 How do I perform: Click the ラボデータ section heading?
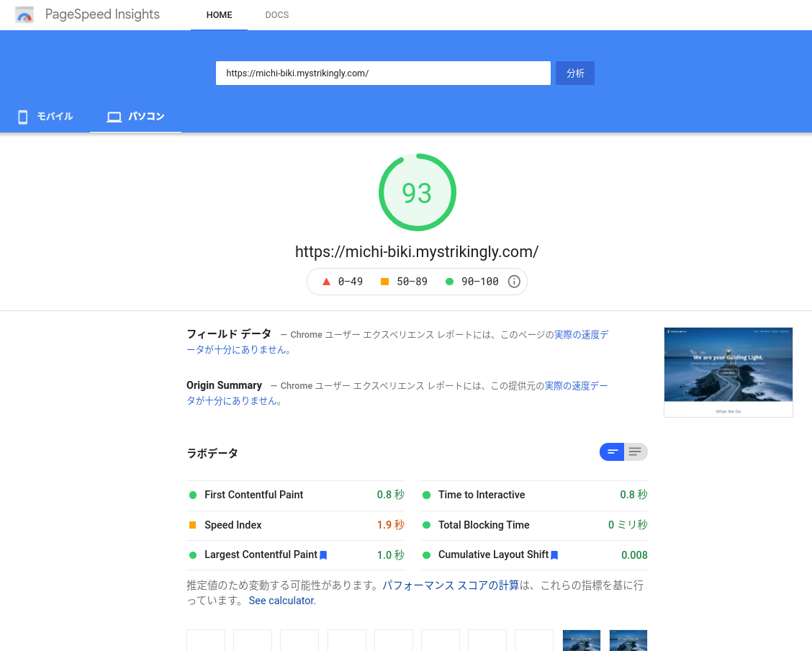[x=212, y=453]
